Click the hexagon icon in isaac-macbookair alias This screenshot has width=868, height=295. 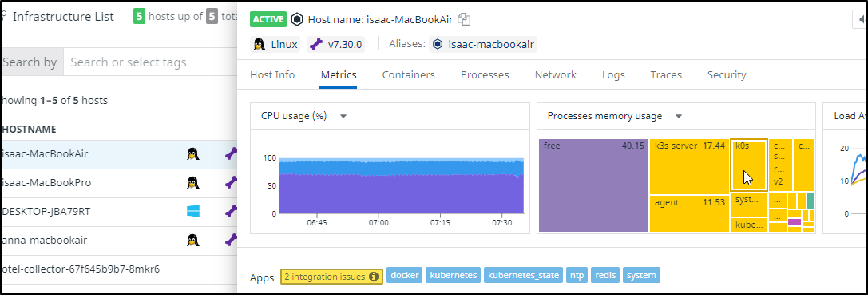(438, 44)
